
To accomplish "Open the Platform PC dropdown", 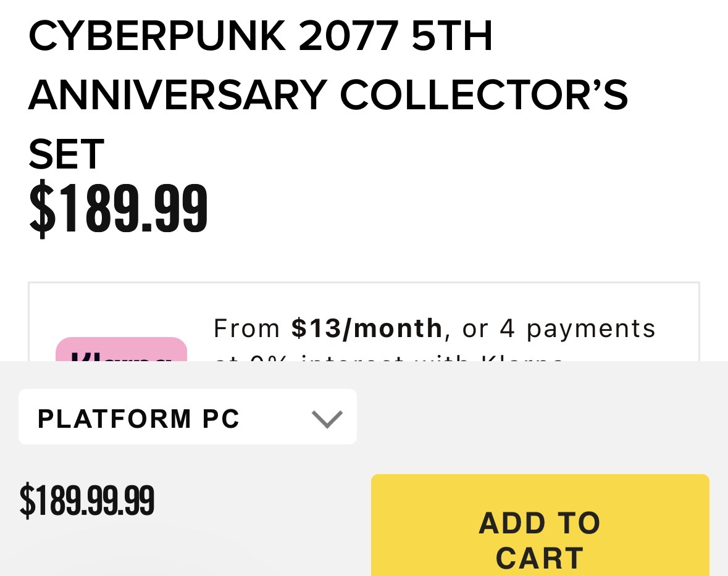I will tap(187, 417).
